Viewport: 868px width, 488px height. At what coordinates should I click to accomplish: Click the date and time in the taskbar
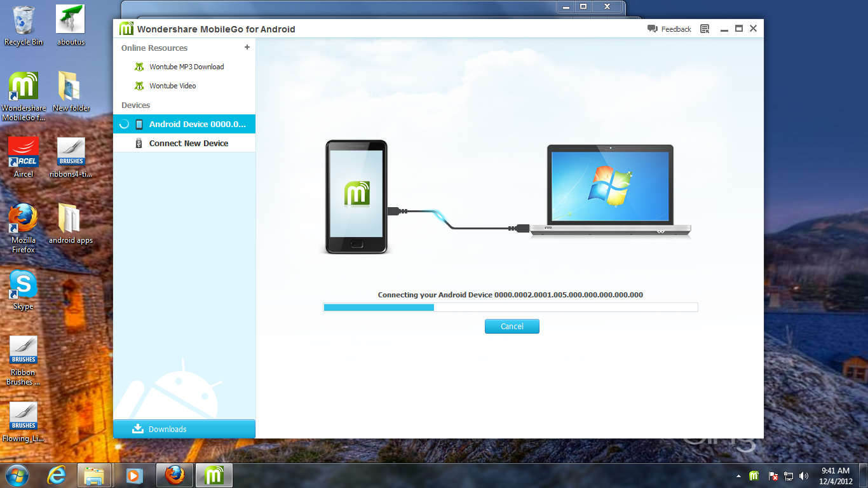tap(837, 475)
